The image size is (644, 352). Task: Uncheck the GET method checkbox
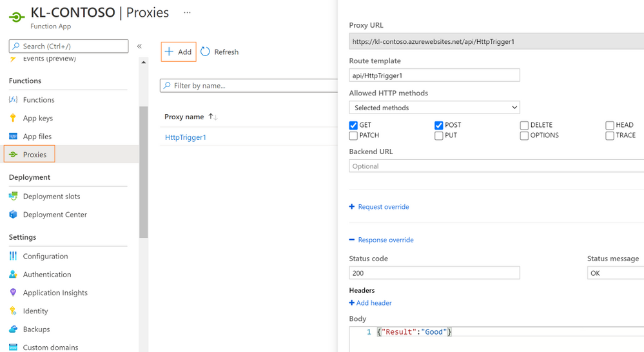click(x=353, y=125)
